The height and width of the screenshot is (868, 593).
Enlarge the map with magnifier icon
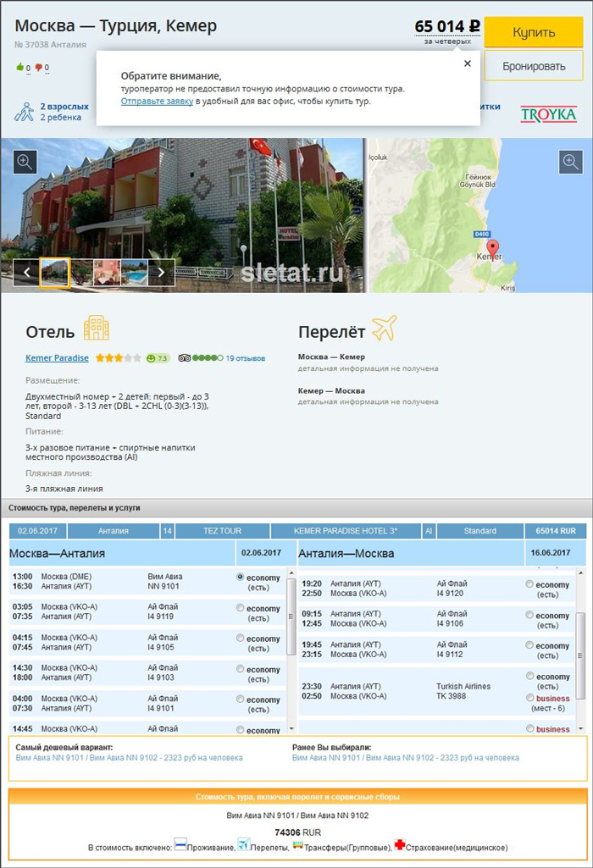pos(570,162)
